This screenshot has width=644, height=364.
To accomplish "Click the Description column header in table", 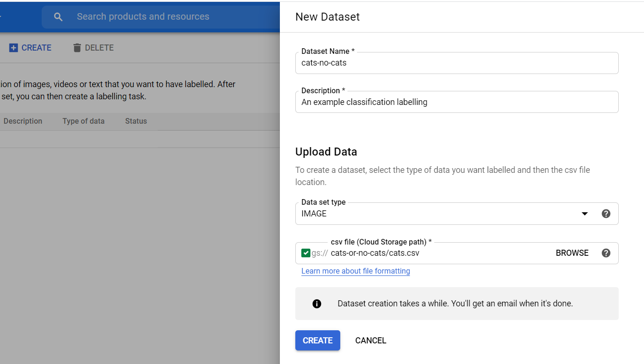I will coord(22,121).
